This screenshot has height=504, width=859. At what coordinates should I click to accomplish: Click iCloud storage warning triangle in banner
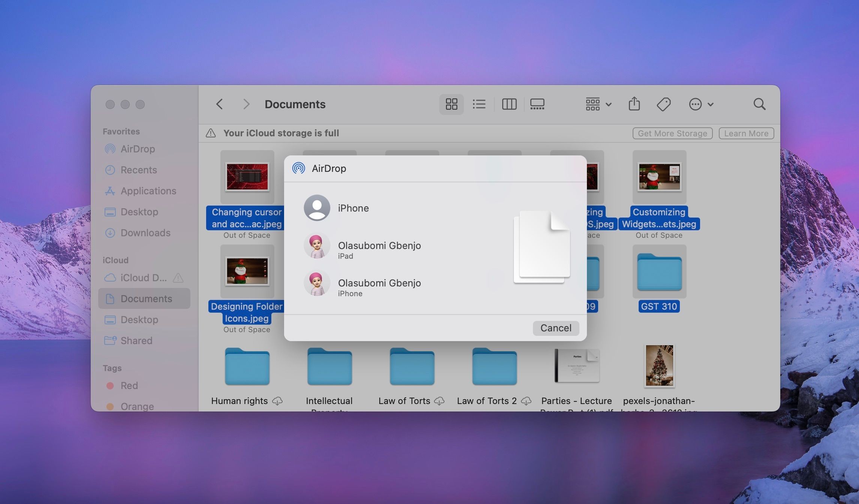point(211,133)
